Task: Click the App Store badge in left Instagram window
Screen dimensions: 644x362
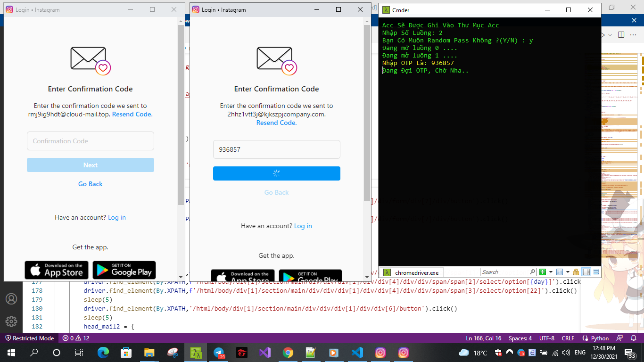Action: click(57, 270)
